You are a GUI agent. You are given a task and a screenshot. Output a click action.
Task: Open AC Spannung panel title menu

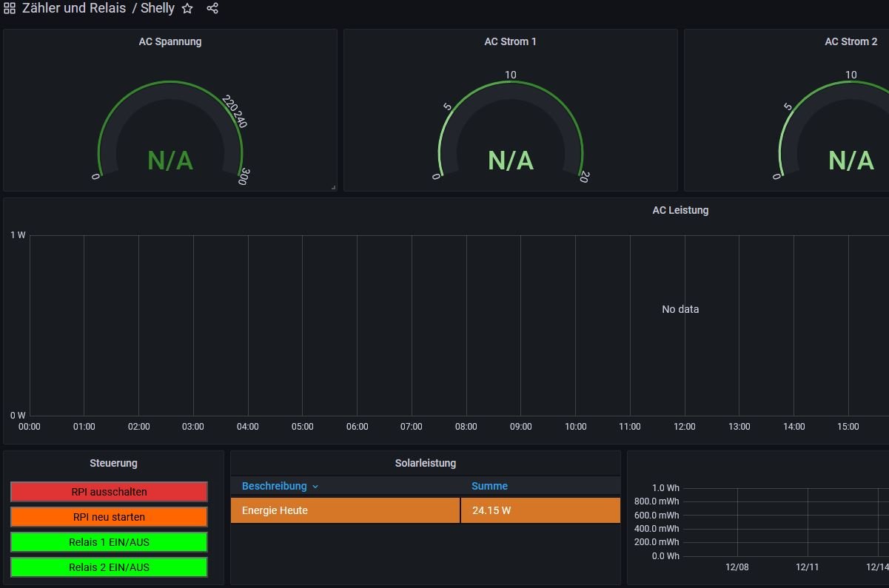tap(170, 41)
